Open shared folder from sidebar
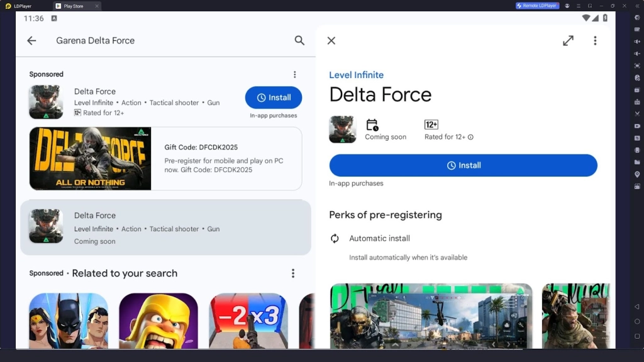The image size is (644, 362). point(637,162)
